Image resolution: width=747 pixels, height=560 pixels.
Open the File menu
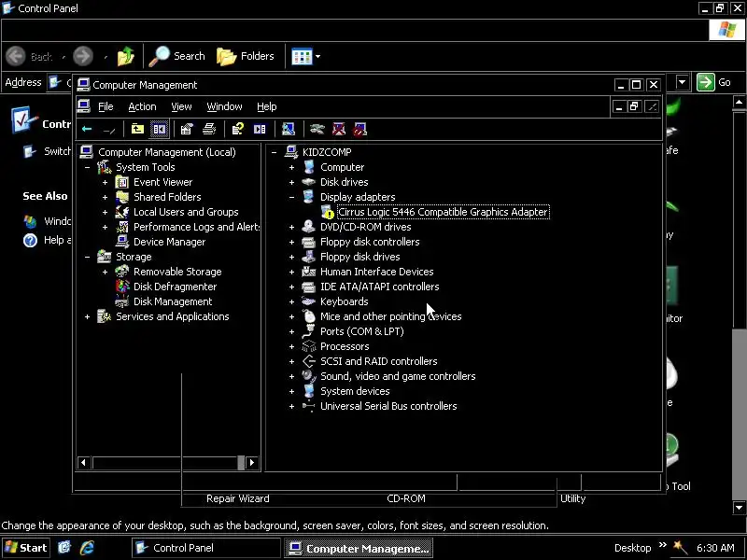tap(106, 106)
